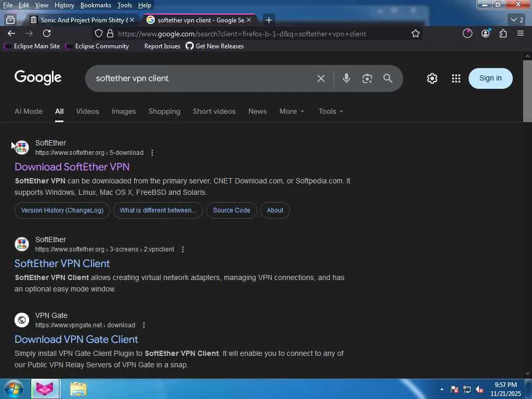Open the File menu
532x399 pixels.
pos(7,5)
